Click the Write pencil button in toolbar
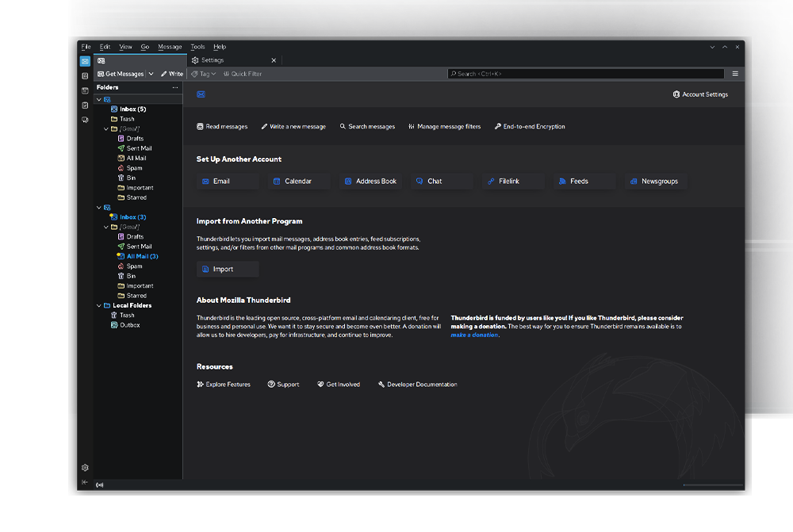793x532 pixels. (172, 74)
